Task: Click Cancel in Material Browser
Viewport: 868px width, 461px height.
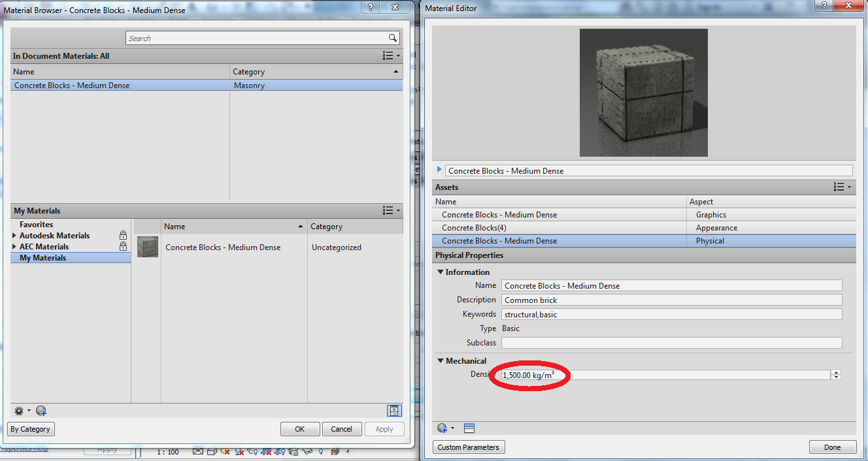Action: tap(341, 429)
